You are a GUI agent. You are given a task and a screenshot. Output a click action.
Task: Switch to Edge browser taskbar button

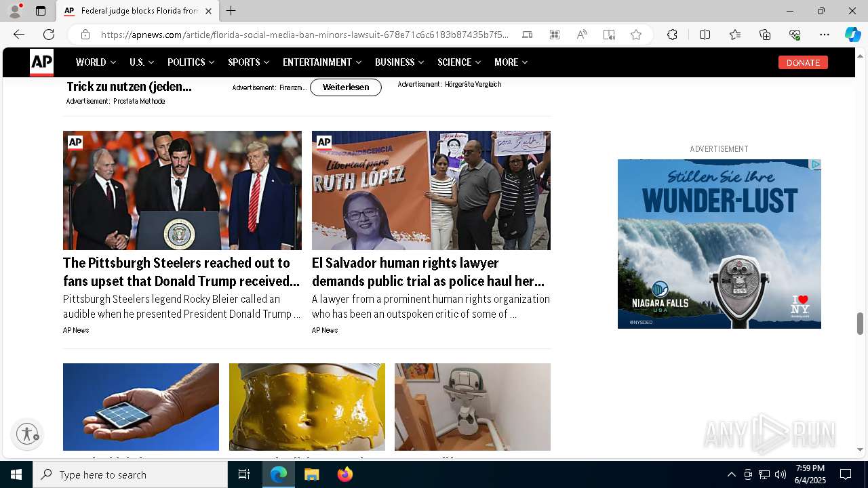[x=279, y=474]
